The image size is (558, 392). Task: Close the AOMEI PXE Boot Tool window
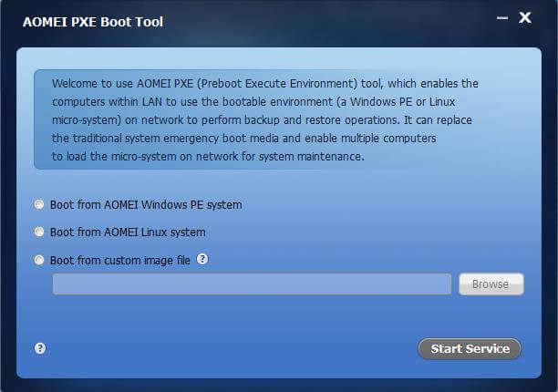525,17
